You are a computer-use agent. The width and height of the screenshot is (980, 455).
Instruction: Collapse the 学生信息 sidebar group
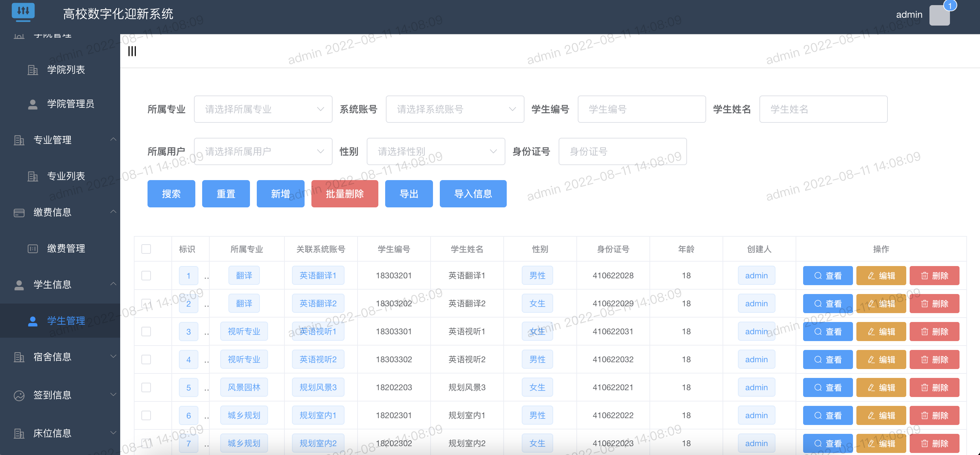point(113,284)
